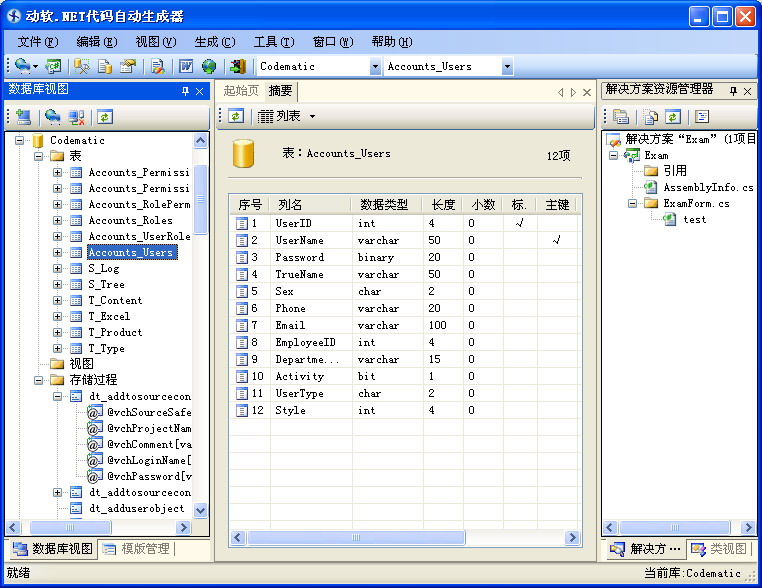The image size is (762, 588).
Task: Expand the Accounts_Roles table node
Action: (x=57, y=221)
